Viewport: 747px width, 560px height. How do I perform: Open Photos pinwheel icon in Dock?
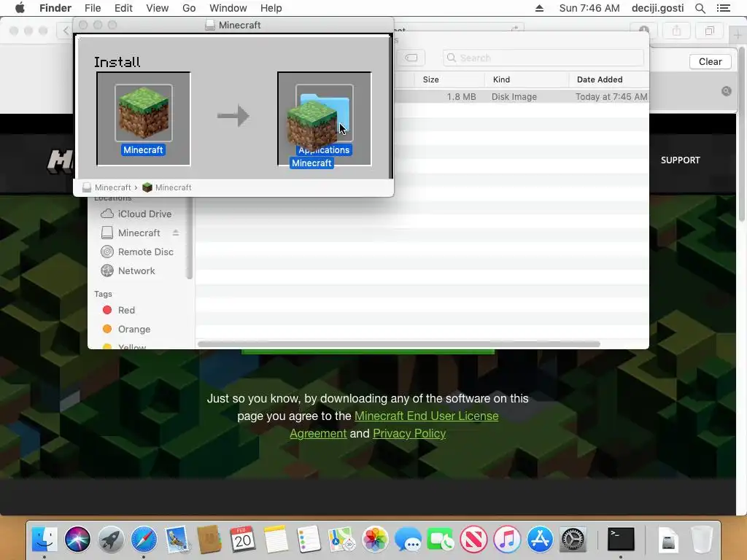click(x=375, y=540)
